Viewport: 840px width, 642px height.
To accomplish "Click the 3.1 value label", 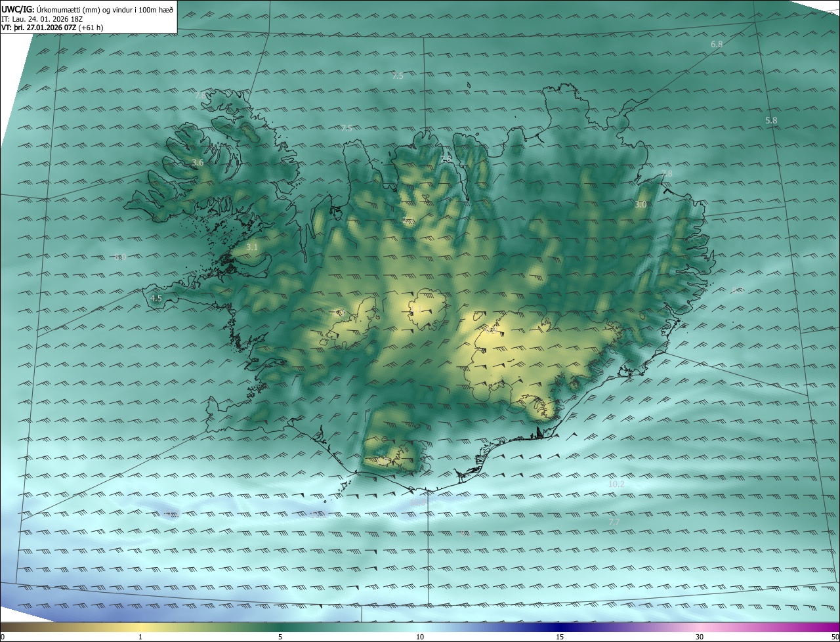I will click(x=252, y=247).
